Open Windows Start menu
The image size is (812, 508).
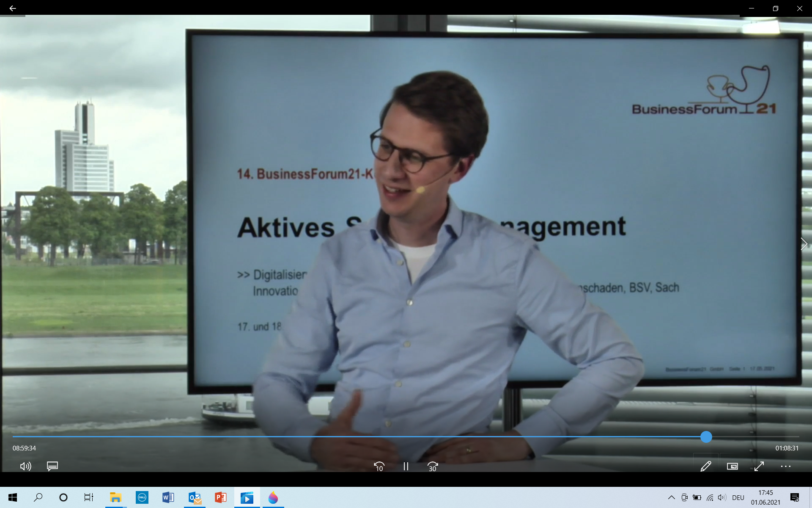point(13,497)
